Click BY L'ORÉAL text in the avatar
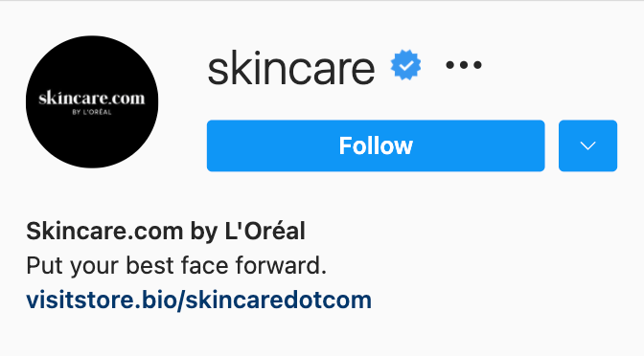This screenshot has width=644, height=356. (92, 112)
